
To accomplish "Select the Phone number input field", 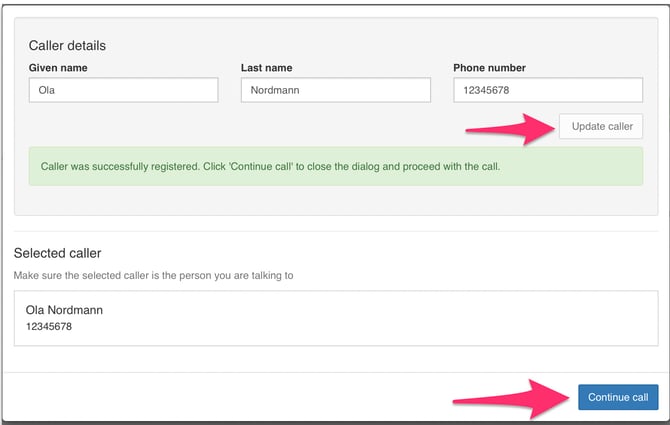I will 547,90.
